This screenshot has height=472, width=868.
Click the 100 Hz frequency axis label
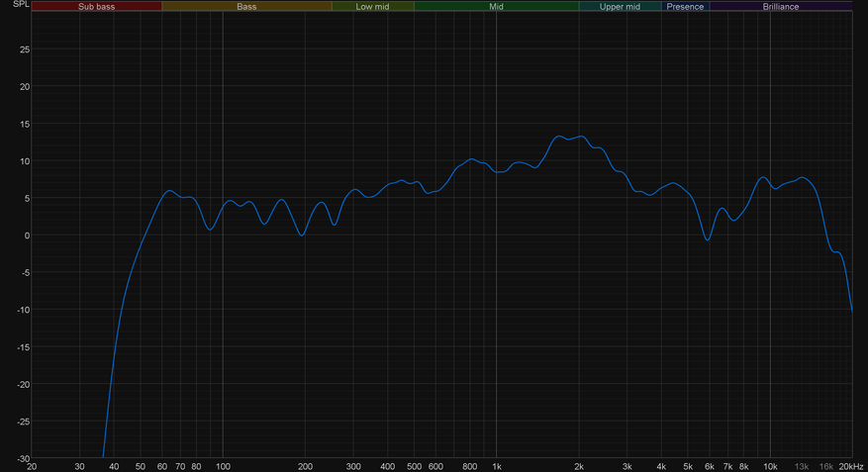click(223, 466)
